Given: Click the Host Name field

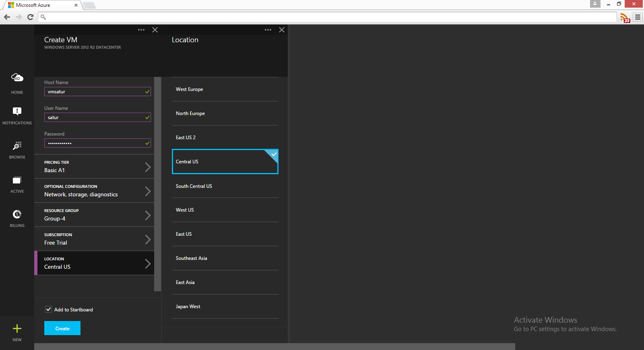Looking at the screenshot, I should coord(97,92).
